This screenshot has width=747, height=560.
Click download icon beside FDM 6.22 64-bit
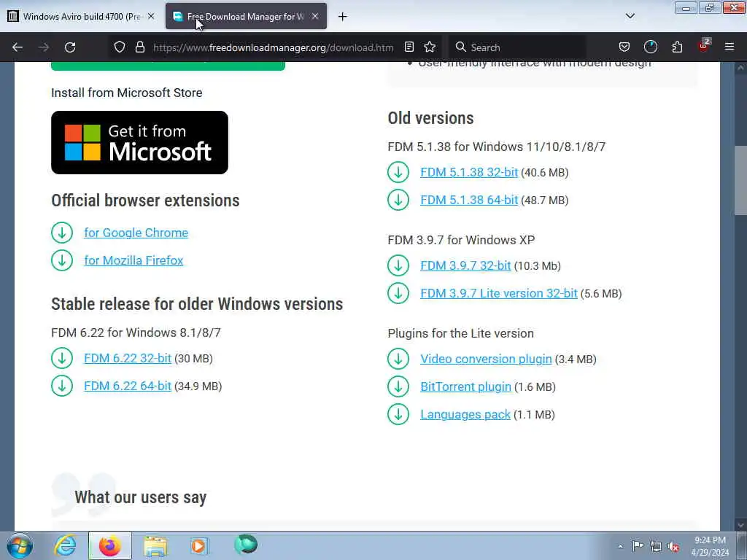click(62, 386)
